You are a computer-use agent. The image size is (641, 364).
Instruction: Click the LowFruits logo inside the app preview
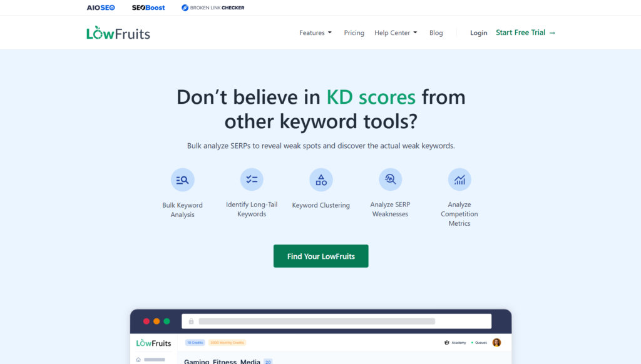154,343
